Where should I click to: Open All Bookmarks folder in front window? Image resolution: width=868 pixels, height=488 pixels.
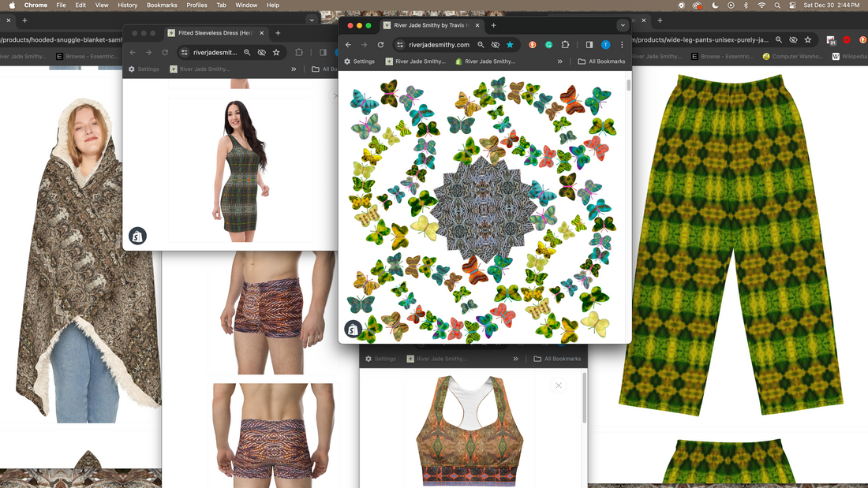(601, 61)
